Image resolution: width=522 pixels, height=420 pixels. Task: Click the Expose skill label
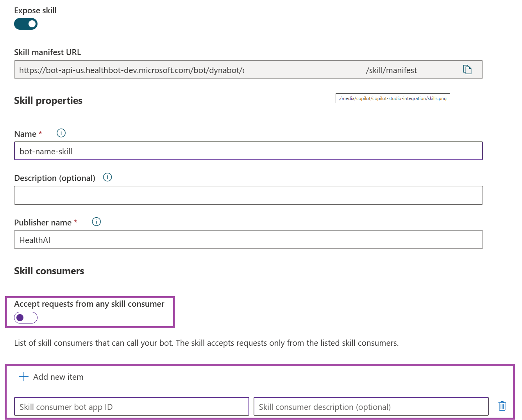click(35, 10)
